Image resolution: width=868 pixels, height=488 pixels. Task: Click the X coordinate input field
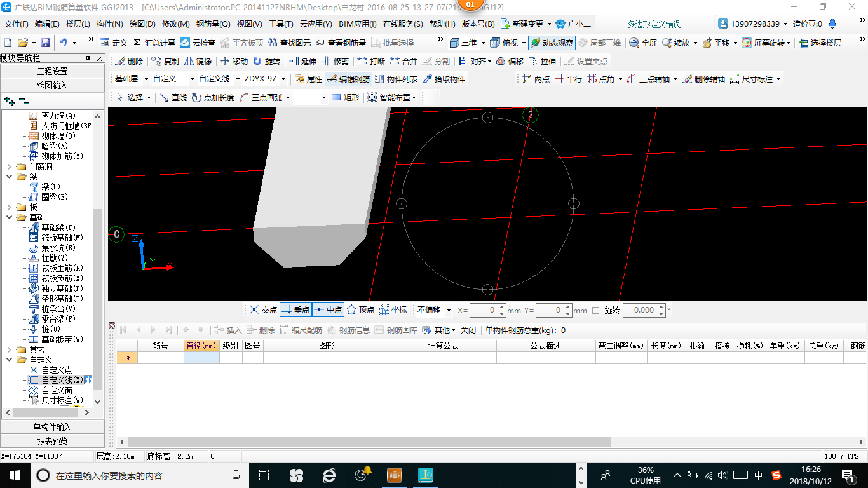point(483,310)
